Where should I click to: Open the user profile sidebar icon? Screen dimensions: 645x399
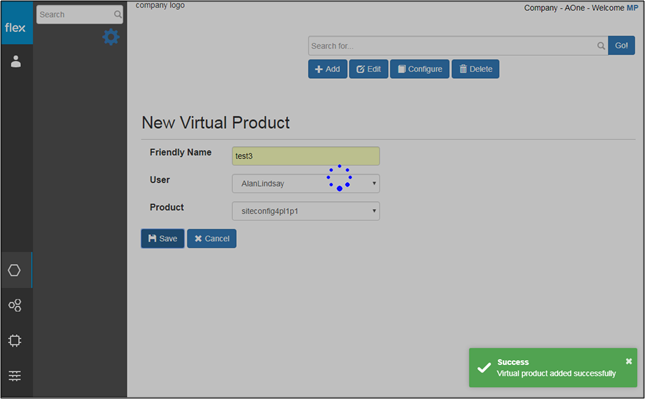(x=16, y=61)
